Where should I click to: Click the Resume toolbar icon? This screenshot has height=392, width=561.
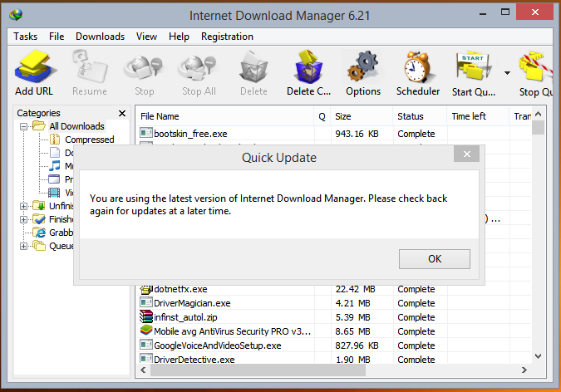pos(90,66)
